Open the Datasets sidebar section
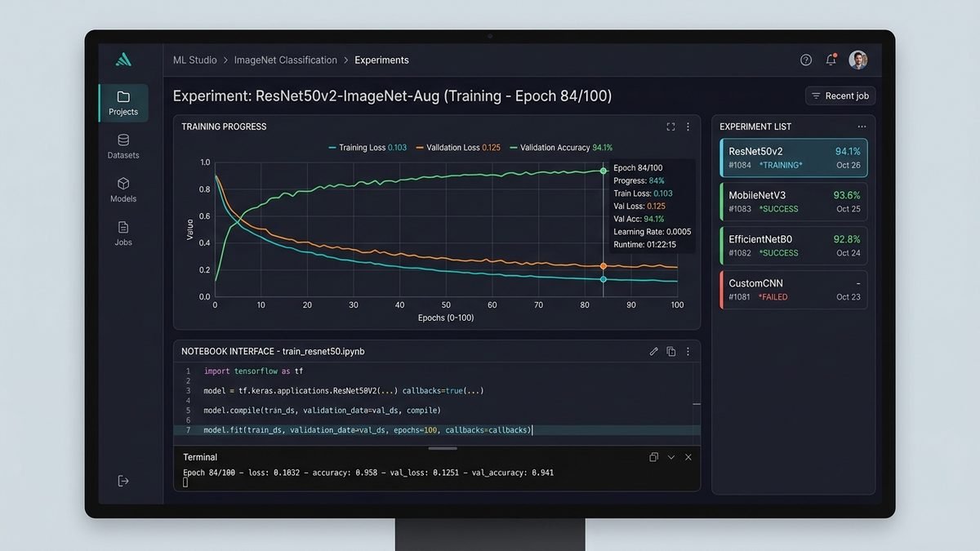 click(x=123, y=146)
